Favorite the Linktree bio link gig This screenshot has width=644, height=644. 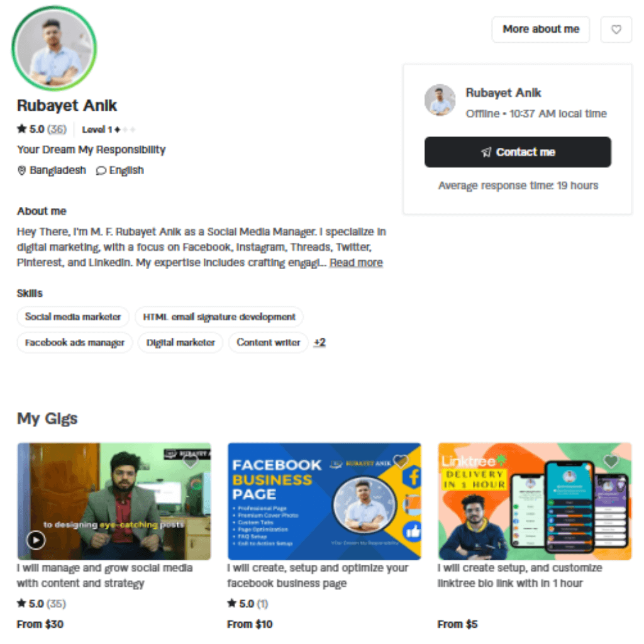(611, 462)
